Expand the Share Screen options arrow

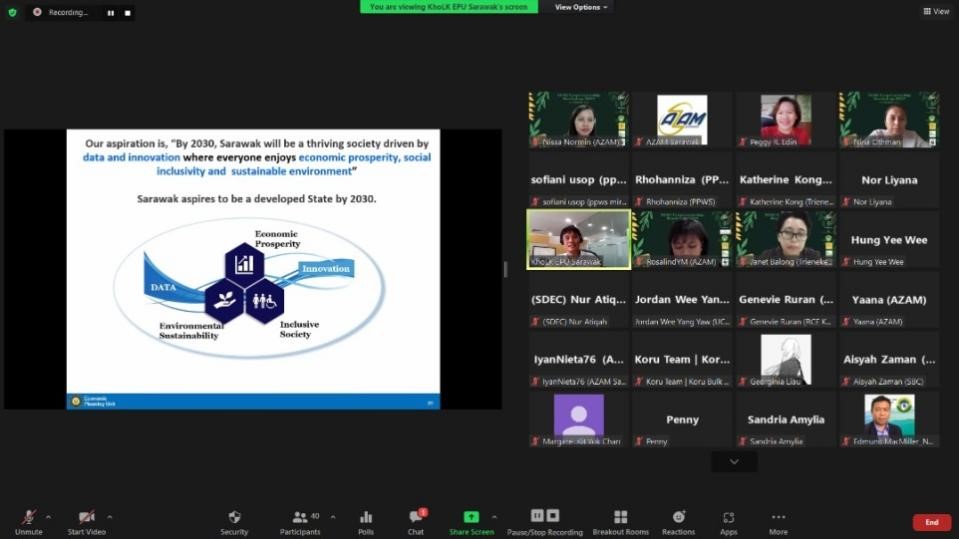494,517
